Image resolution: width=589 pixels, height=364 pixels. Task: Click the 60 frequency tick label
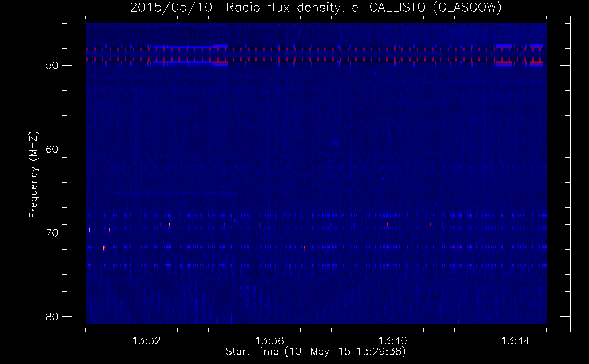point(52,149)
